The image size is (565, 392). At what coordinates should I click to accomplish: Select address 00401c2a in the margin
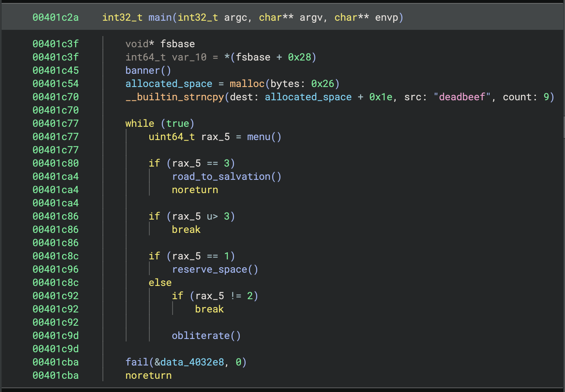click(55, 17)
